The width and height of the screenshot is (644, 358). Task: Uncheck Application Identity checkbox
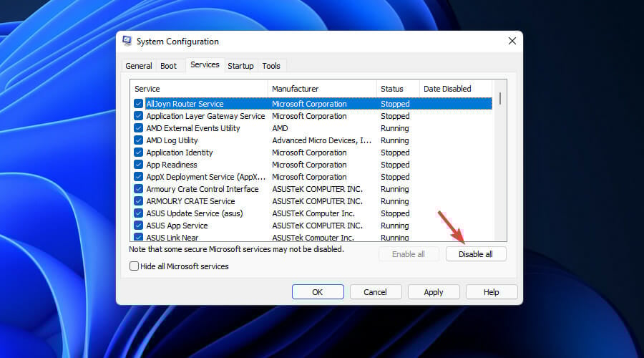point(138,153)
